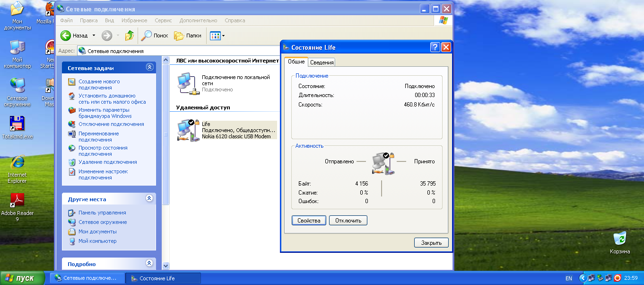Click the address bar field Сетевые подключения
The height and width of the screenshot is (285, 644).
point(178,51)
